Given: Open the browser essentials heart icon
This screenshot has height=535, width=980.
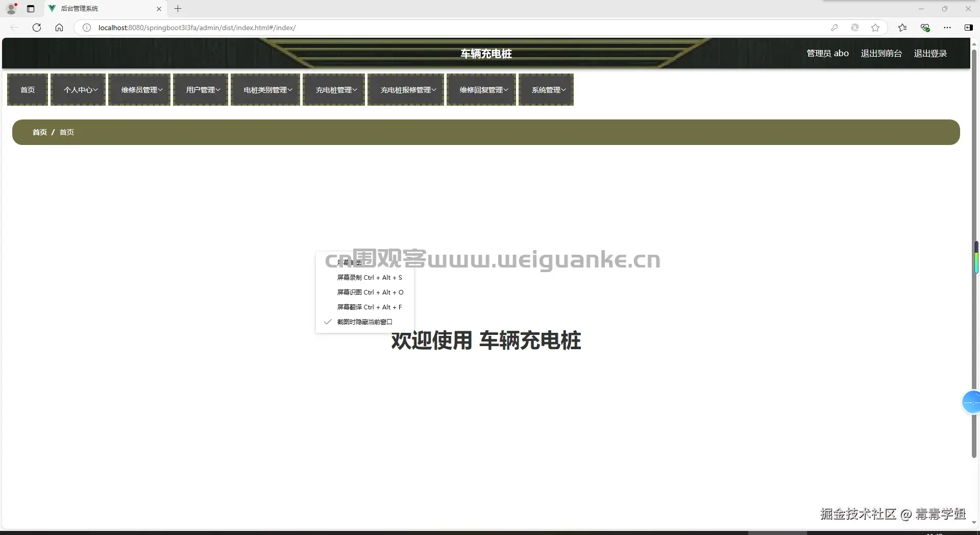Looking at the screenshot, I should [925, 28].
